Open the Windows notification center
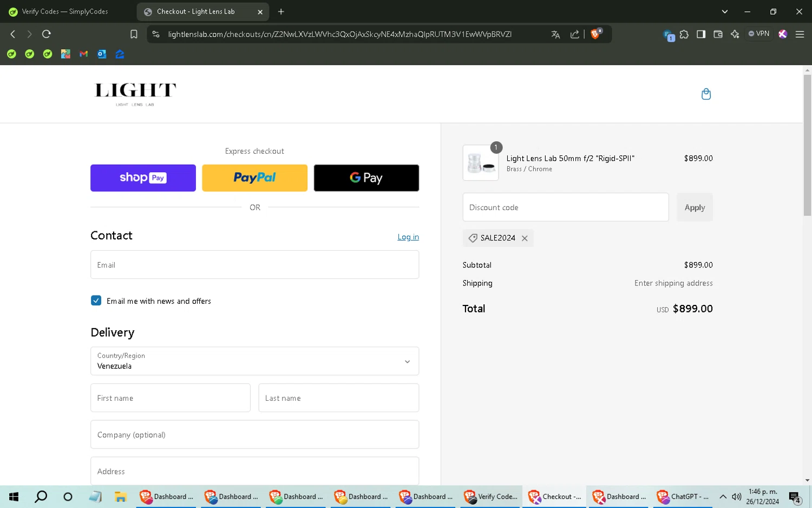The image size is (812, 508). (x=795, y=497)
